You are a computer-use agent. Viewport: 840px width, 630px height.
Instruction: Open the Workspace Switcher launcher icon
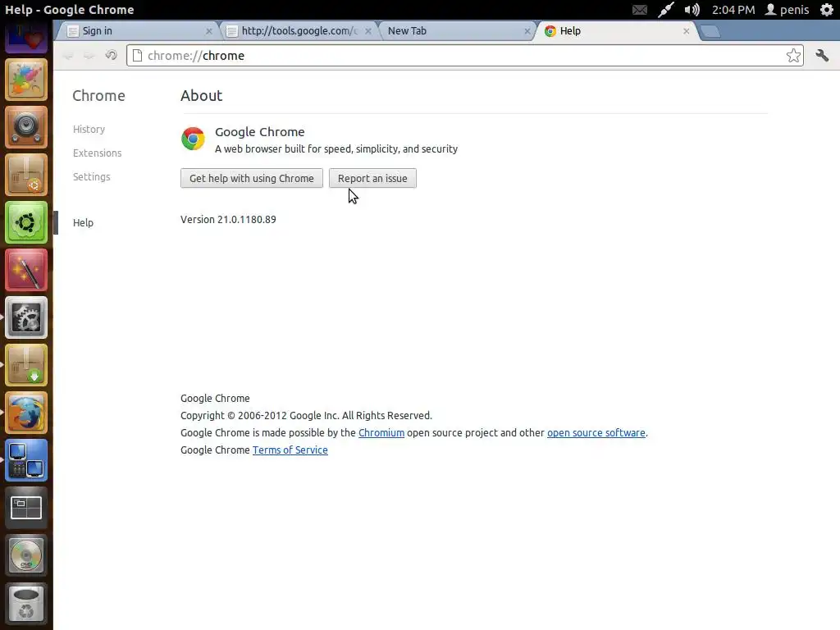[26, 508]
